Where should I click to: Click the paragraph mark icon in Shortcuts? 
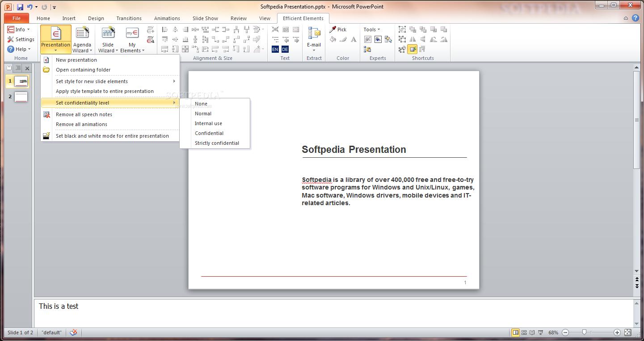[x=422, y=49]
